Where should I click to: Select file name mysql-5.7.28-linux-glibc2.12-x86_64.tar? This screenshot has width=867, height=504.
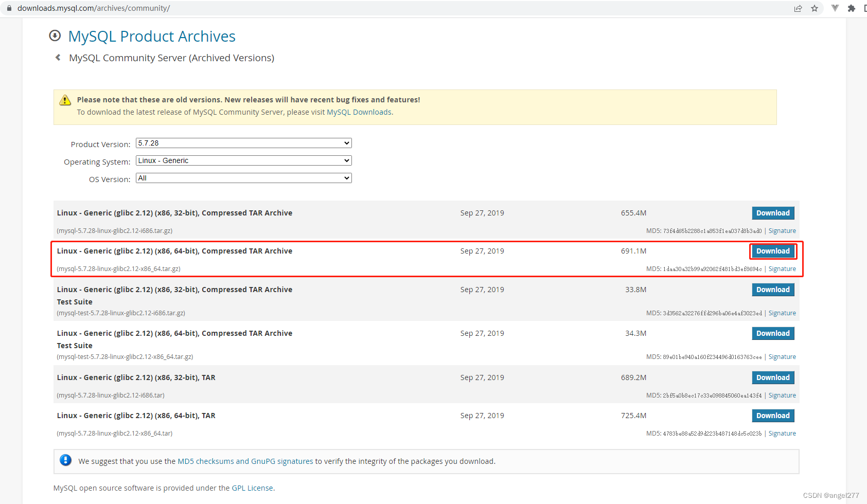[x=114, y=434]
